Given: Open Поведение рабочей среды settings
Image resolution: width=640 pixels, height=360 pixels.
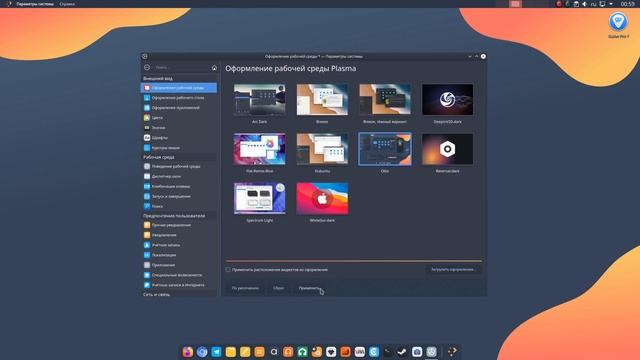Looking at the screenshot, I should (x=178, y=167).
